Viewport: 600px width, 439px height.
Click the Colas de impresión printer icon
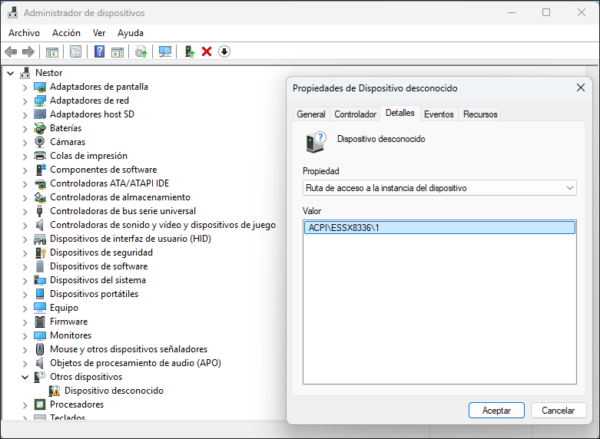point(40,156)
